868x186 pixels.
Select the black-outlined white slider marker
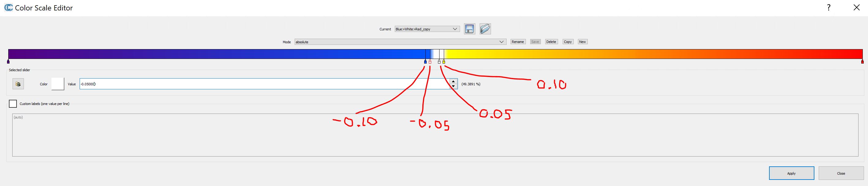pyautogui.click(x=439, y=61)
